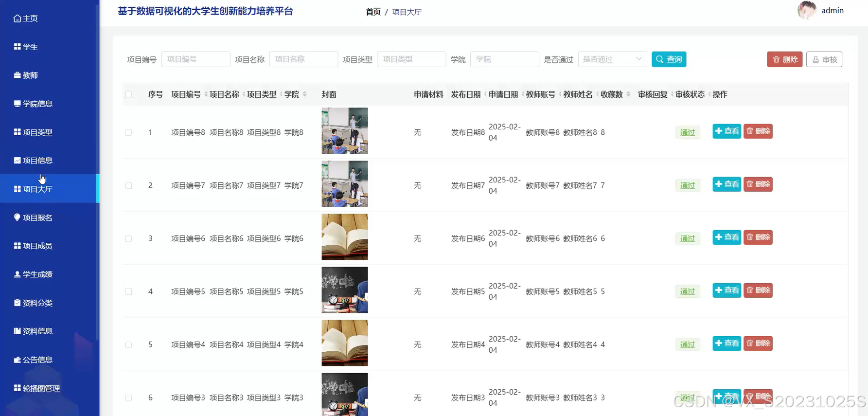Image resolution: width=868 pixels, height=416 pixels.
Task: Click the admin username at top right
Action: pyautogui.click(x=832, y=11)
